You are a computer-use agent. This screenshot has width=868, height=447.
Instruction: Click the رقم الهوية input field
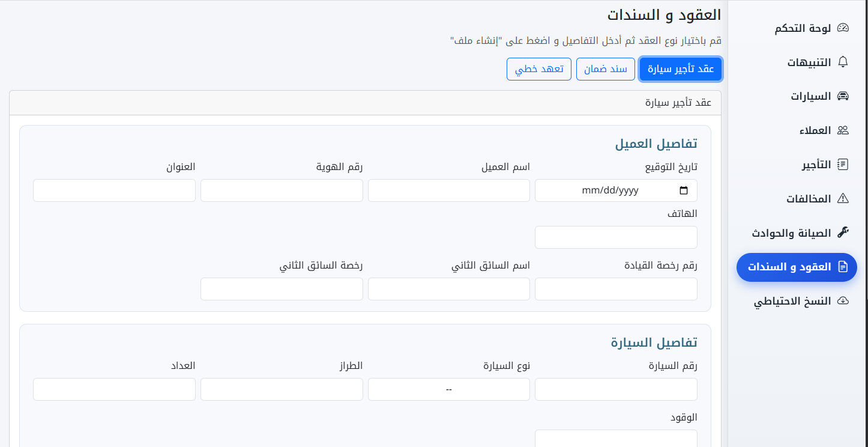[x=282, y=190]
